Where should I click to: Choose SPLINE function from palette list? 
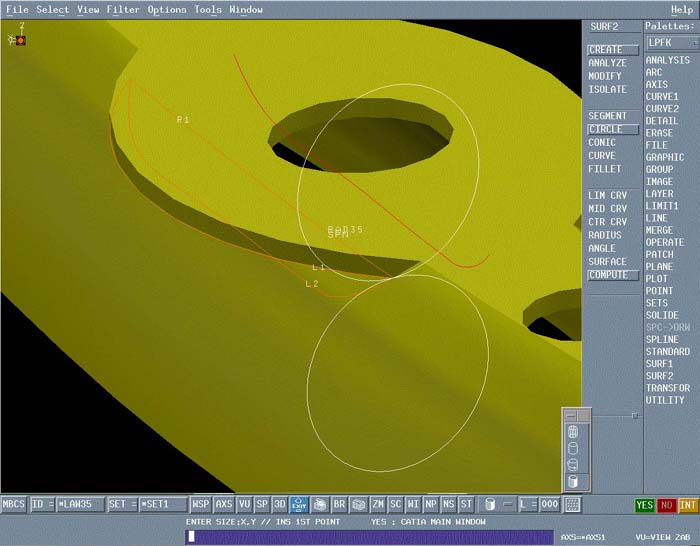(x=662, y=339)
